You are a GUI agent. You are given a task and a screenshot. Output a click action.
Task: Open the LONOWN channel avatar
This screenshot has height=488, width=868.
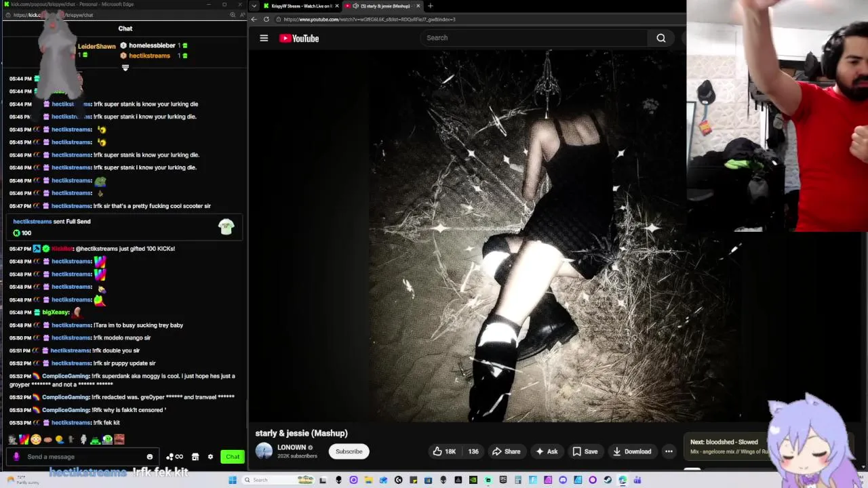264,451
